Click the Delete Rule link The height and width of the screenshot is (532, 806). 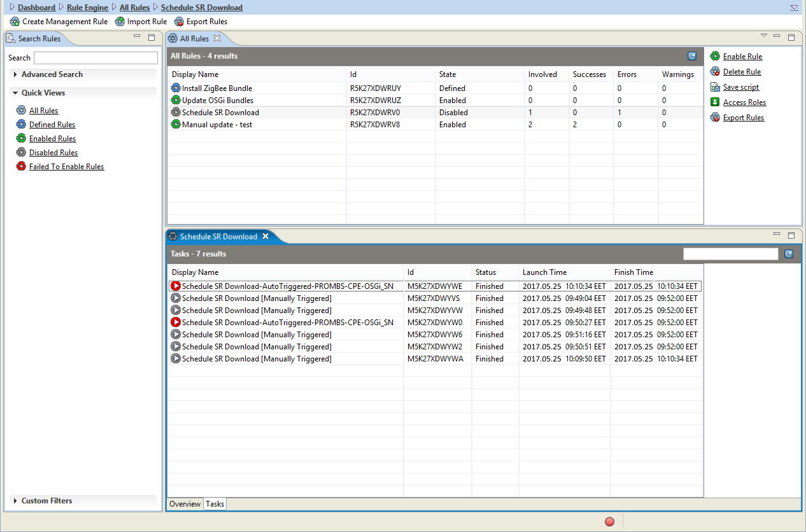point(742,72)
